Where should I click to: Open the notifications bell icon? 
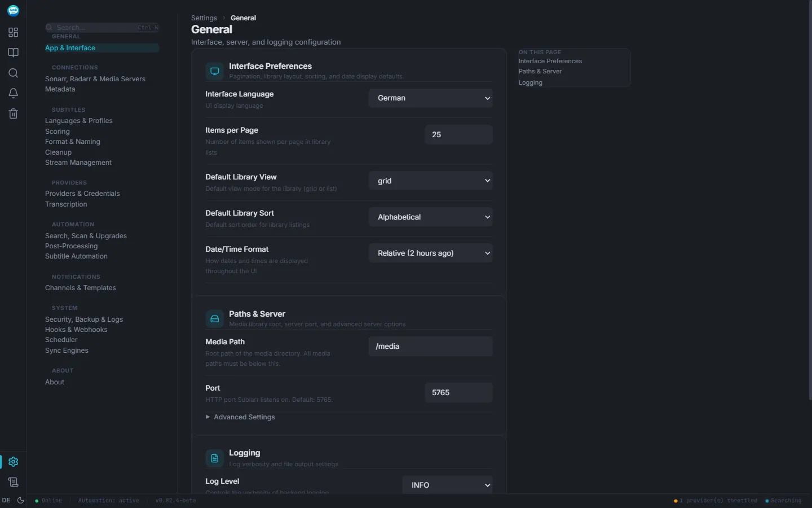click(13, 93)
